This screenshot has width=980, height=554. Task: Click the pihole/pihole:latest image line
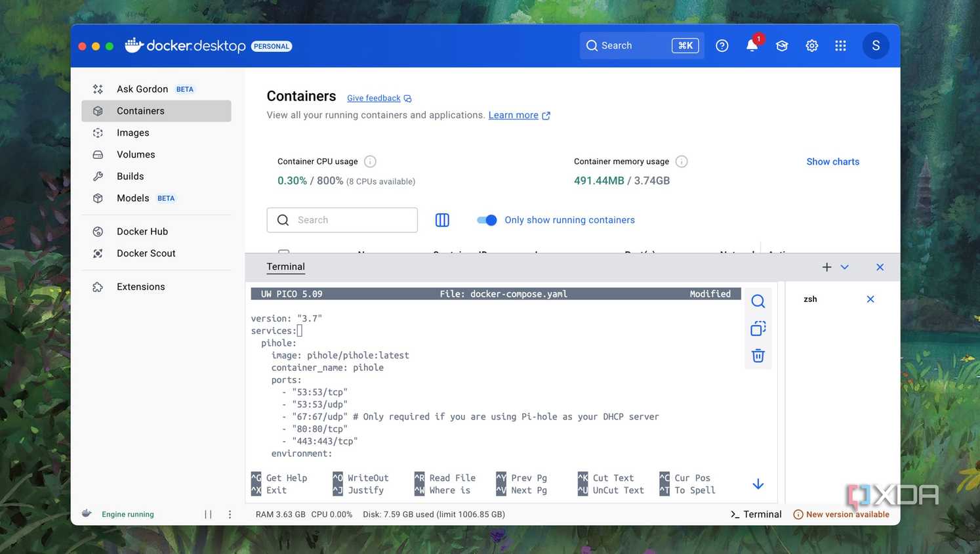pos(340,355)
